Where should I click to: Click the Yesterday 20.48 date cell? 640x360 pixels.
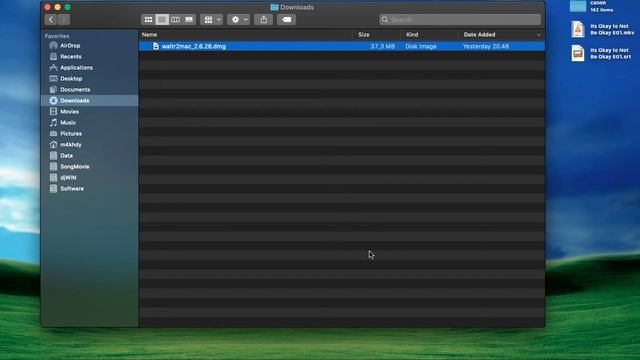click(486, 47)
